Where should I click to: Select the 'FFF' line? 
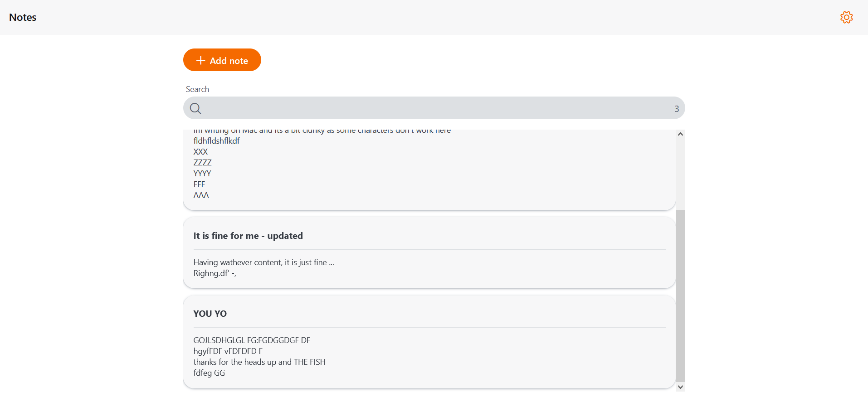click(199, 184)
